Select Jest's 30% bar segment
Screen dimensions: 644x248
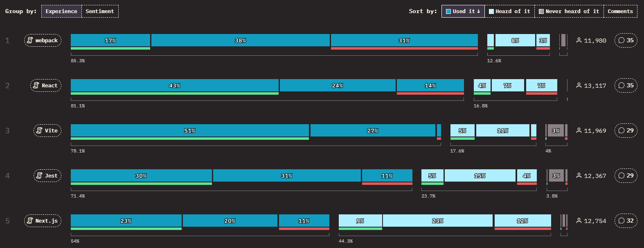click(141, 175)
